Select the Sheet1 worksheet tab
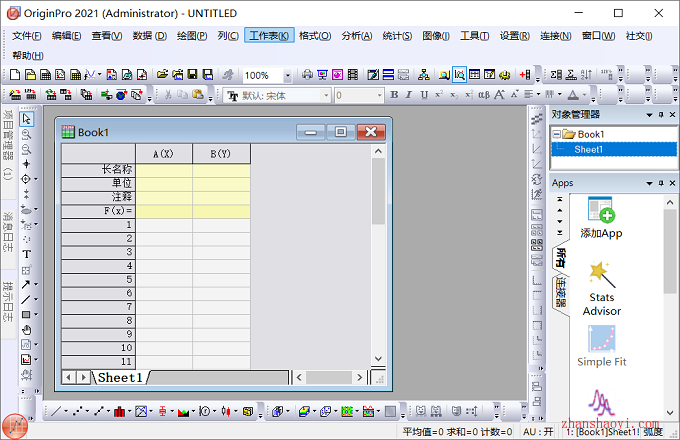680x440 pixels. (x=120, y=378)
